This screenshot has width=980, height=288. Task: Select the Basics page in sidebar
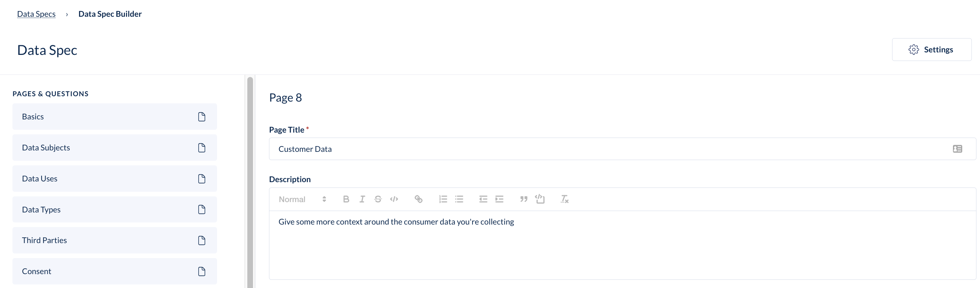[115, 117]
